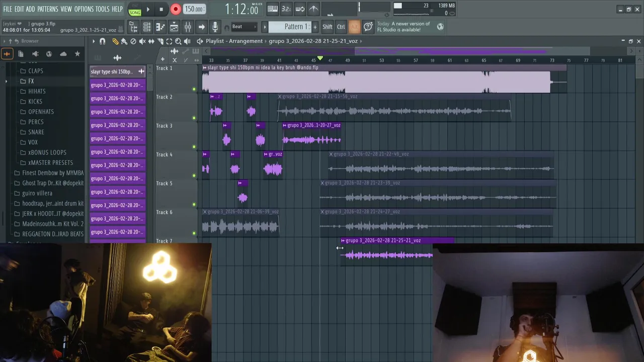The width and height of the screenshot is (644, 362).
Task: Select the Slip tool in playlist toolbar
Action: (x=151, y=41)
